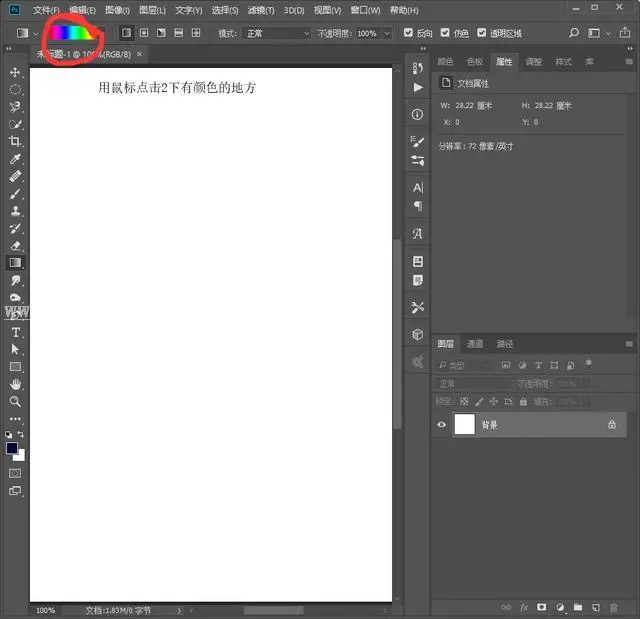Screen dimensions: 640x619
Task: Open the 滤镜(T) menu
Action: click(261, 10)
